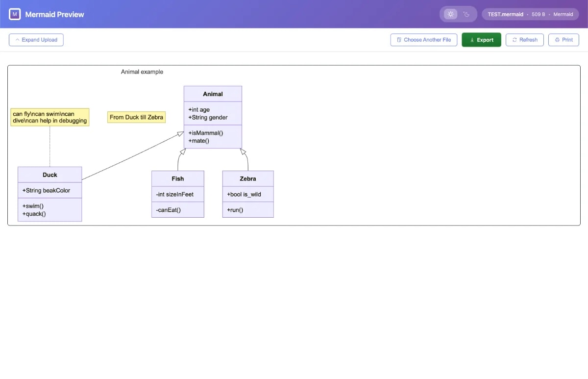
Task: Export the diagram
Action: click(x=481, y=40)
